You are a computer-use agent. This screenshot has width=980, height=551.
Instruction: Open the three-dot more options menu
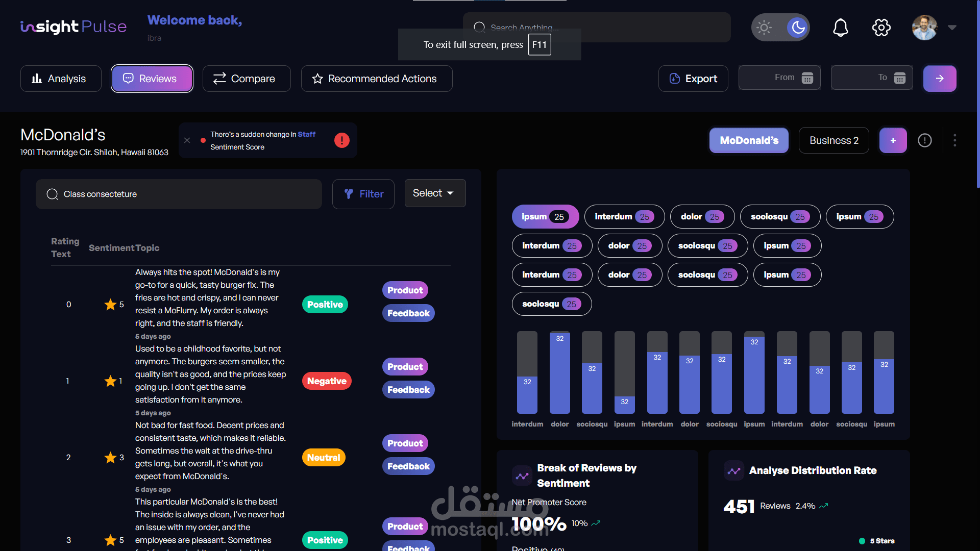click(954, 140)
